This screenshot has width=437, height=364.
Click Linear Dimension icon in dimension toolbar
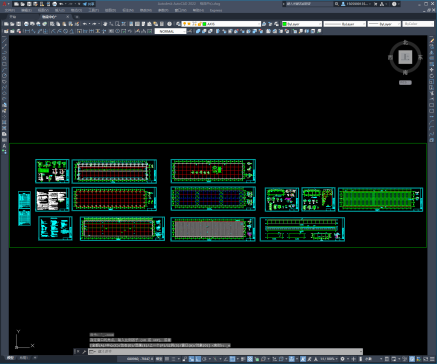(x=27, y=31)
